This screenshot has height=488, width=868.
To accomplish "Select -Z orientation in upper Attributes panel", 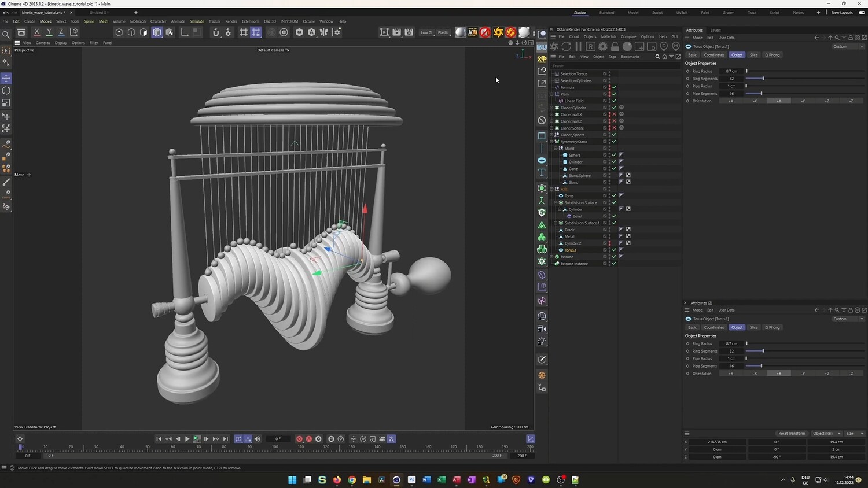I will pos(851,101).
